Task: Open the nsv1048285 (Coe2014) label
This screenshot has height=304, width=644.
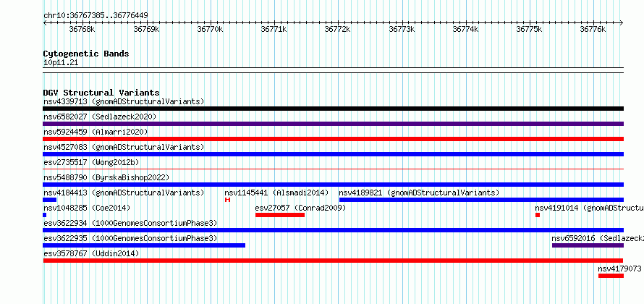Action: pyautogui.click(x=87, y=208)
